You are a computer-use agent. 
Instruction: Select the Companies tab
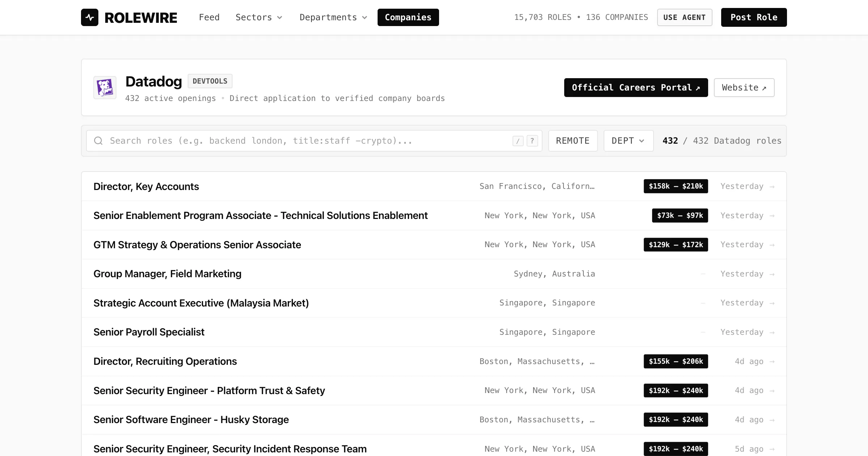tap(408, 17)
